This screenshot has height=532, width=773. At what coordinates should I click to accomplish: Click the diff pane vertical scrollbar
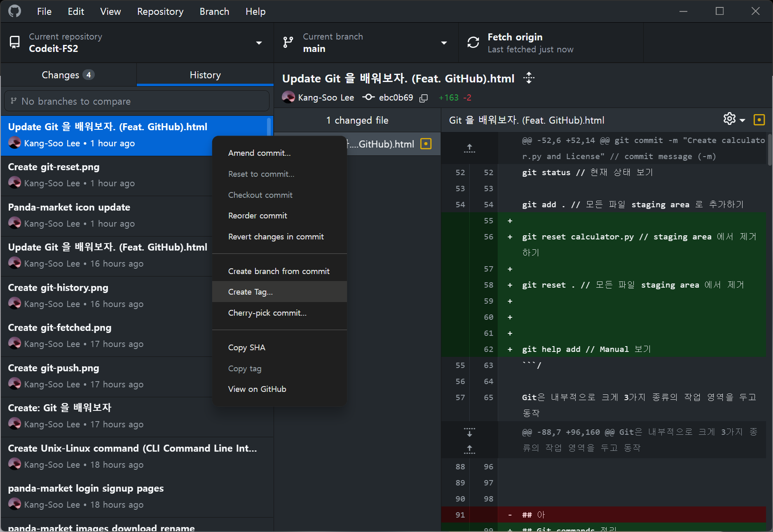(x=769, y=149)
